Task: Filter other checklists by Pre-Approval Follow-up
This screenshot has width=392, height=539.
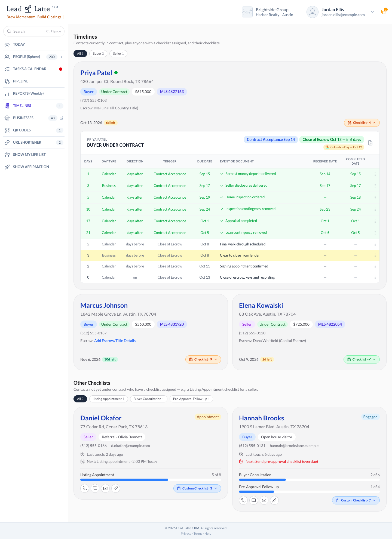Action: tap(191, 399)
